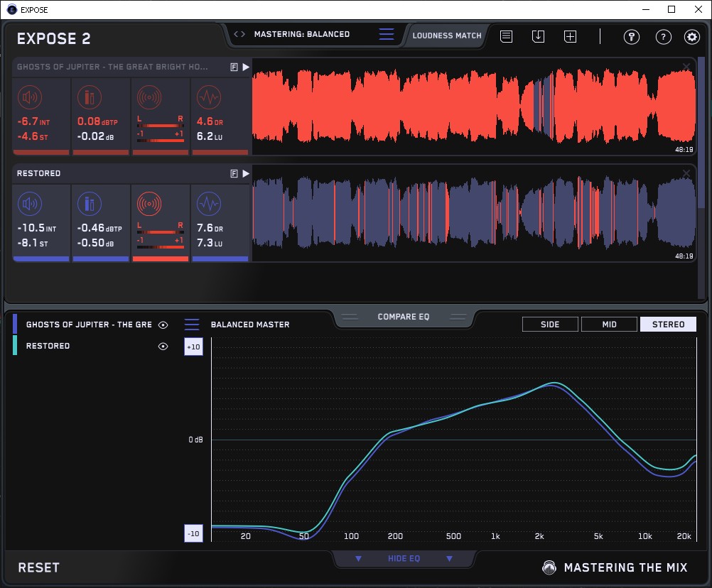Click the loudness speaker icon for Restored track

(x=29, y=205)
